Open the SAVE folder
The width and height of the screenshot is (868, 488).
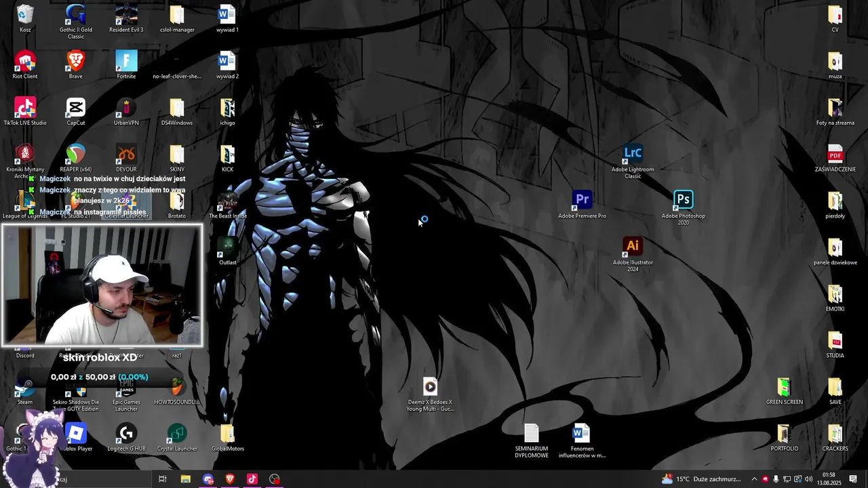(835, 391)
